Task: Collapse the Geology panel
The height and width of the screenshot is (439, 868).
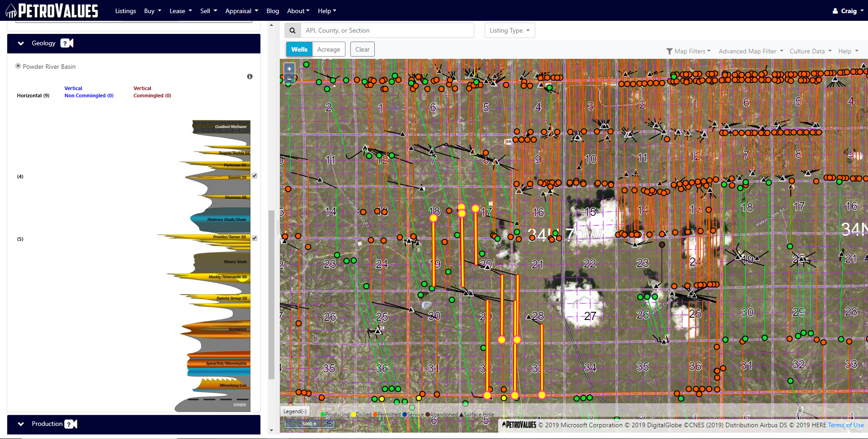Action: point(21,43)
